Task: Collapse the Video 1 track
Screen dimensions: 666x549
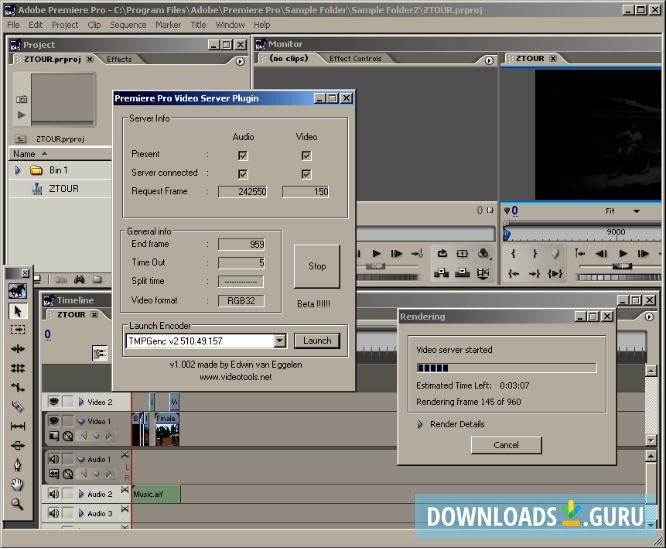Action: coord(81,421)
